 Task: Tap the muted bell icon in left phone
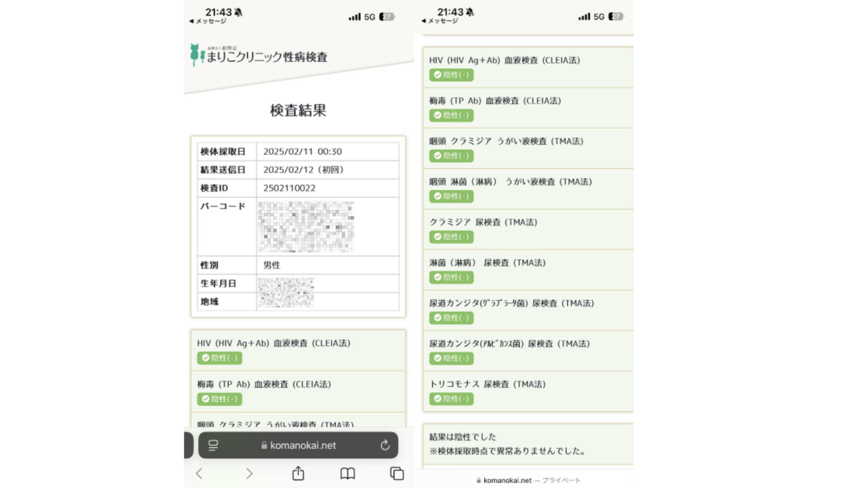click(238, 12)
